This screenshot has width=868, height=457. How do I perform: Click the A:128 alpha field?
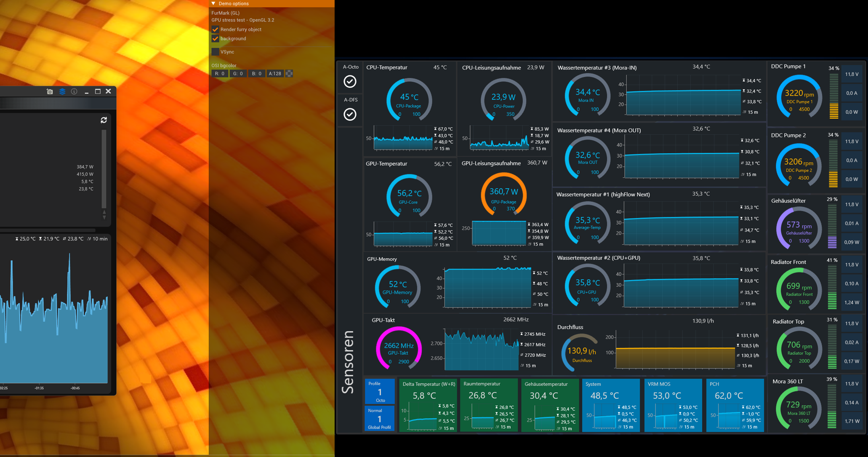tap(275, 74)
